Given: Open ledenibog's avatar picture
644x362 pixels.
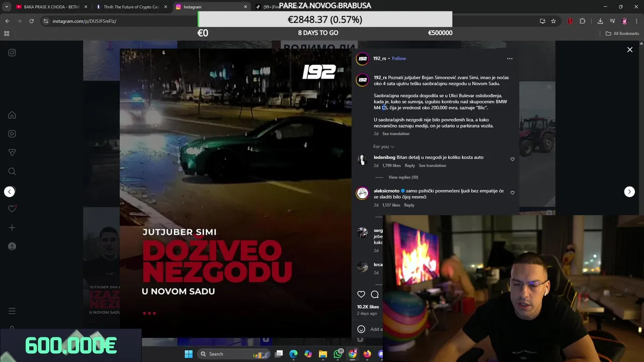Looking at the screenshot, I should coord(362,160).
